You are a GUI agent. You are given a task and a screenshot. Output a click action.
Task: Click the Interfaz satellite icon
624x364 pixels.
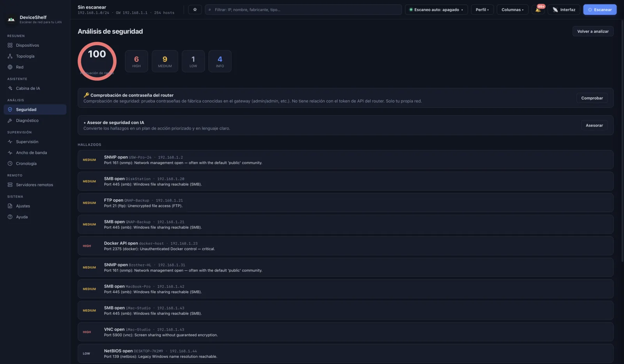(555, 10)
